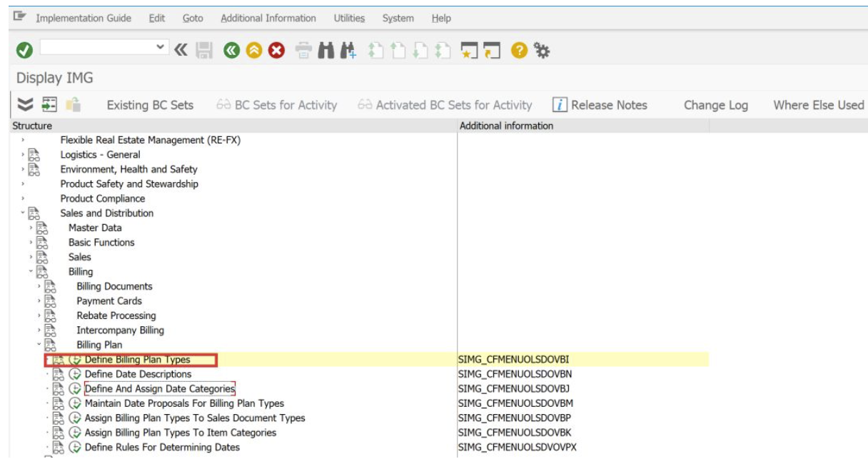Screen dimensions: 868x459
Task: Click the Where Else Used button
Action: coord(819,105)
